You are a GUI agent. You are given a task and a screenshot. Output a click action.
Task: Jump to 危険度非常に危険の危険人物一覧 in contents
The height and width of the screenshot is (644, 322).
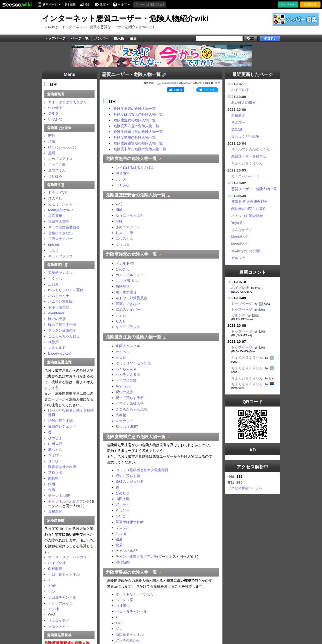click(x=140, y=149)
